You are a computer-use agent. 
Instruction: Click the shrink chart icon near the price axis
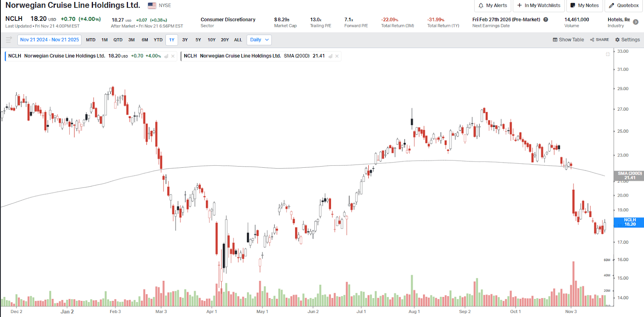pos(608,54)
